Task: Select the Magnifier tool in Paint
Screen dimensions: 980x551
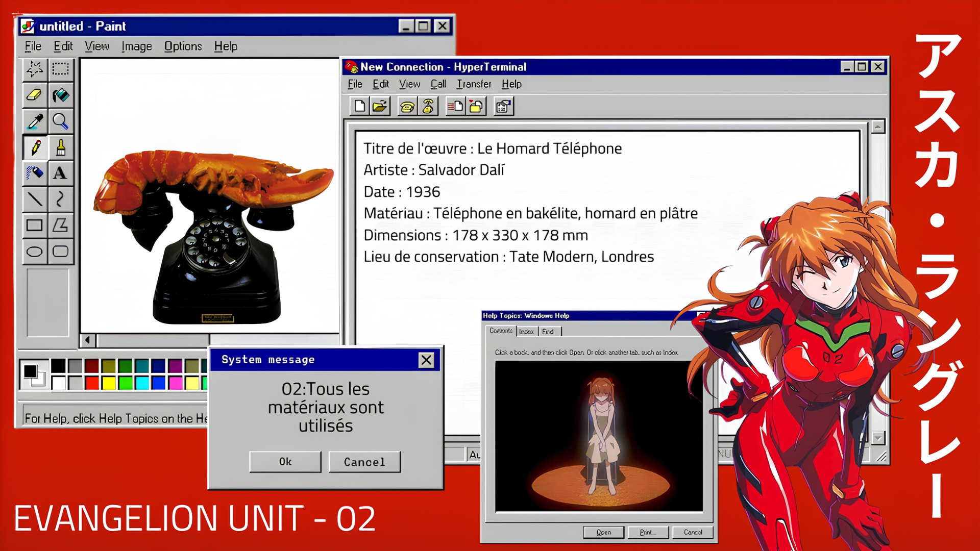Action: pyautogui.click(x=61, y=121)
